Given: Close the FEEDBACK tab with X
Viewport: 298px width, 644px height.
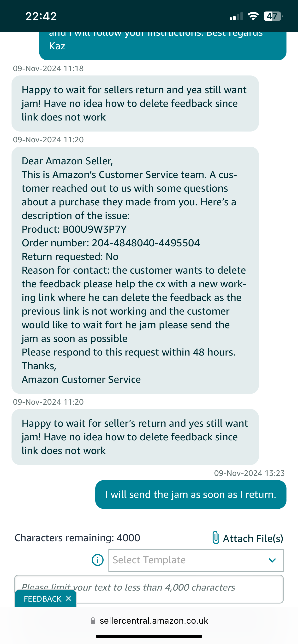Looking at the screenshot, I should [x=68, y=598].
